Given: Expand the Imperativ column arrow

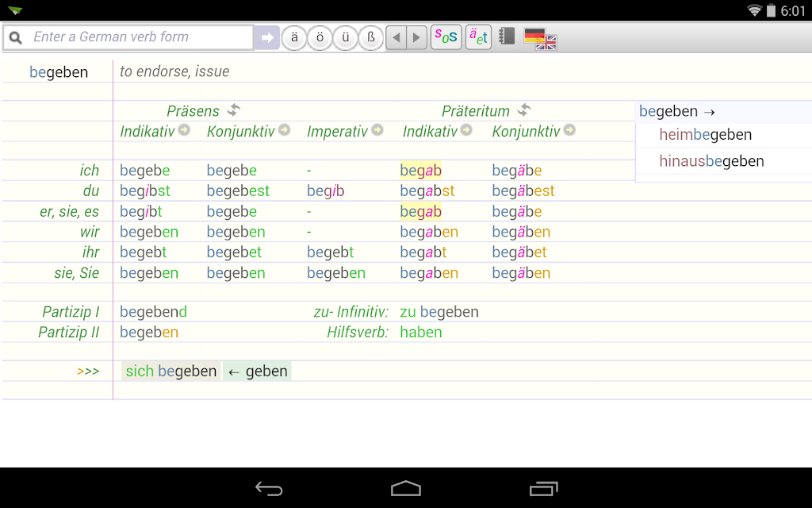Looking at the screenshot, I should 377,129.
